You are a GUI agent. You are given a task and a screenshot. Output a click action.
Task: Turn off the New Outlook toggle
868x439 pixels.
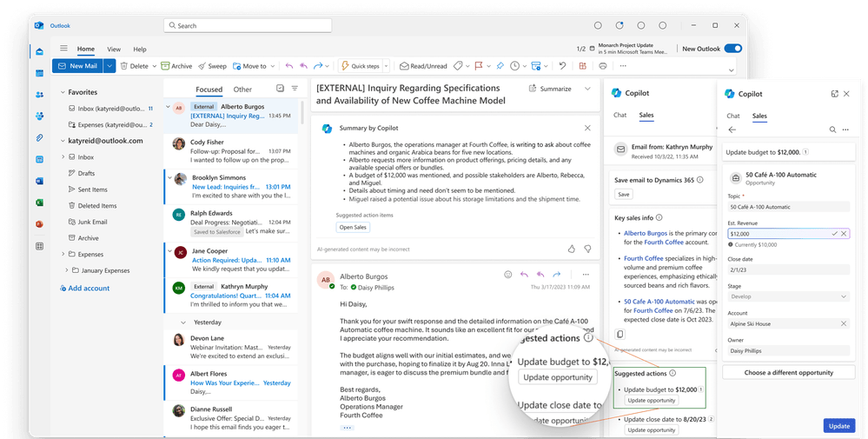click(x=732, y=49)
